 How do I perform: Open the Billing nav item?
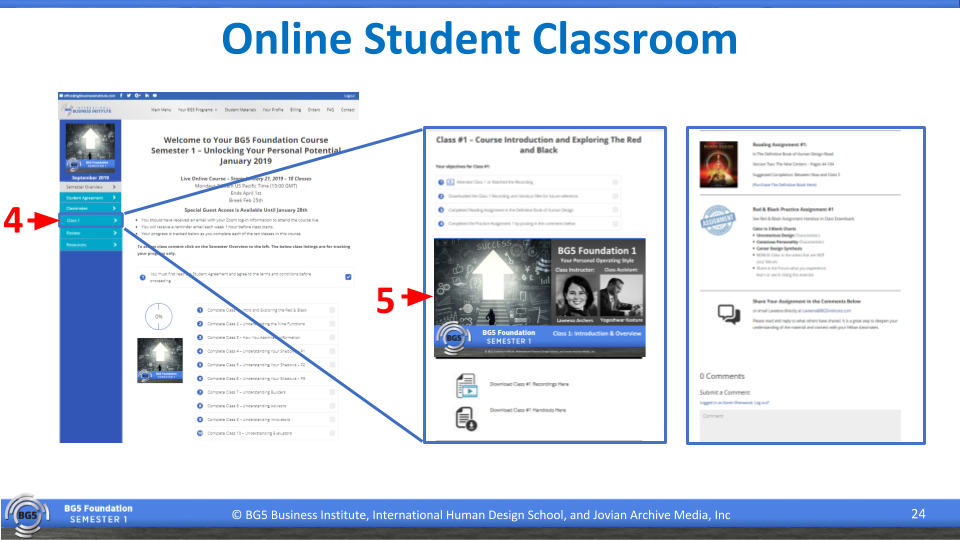coord(296,110)
